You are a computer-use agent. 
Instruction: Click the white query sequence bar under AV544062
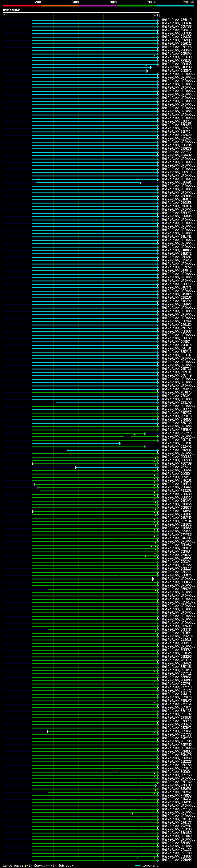81,13
